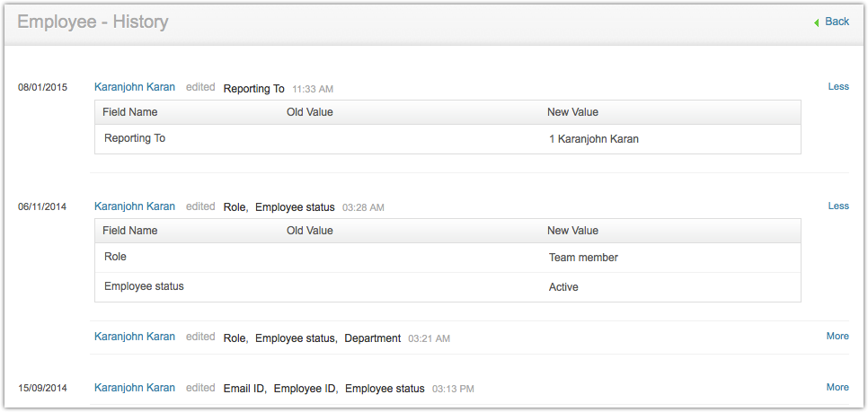Select the 'Team member' new value cell
This screenshot has height=412, width=868.
click(583, 258)
